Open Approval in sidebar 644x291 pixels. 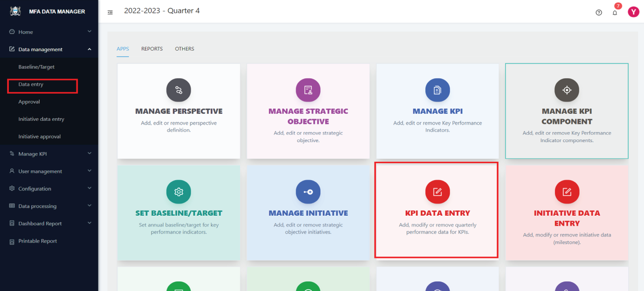pyautogui.click(x=29, y=102)
